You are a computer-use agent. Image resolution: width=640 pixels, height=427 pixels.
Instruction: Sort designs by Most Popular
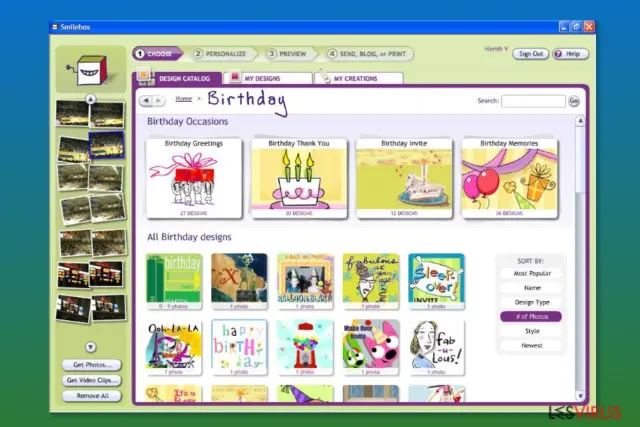(x=531, y=274)
